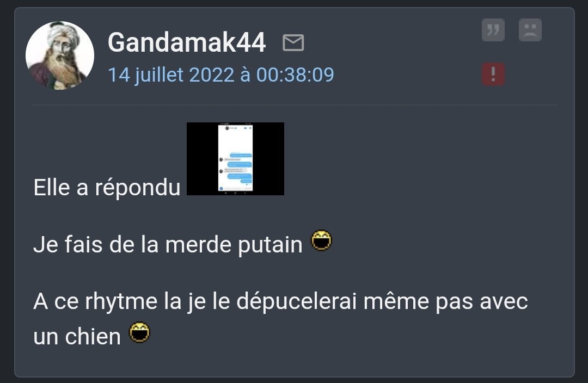Enlarge the embedded chat screenshot thumbnail
The height and width of the screenshot is (383, 588).
point(235,158)
